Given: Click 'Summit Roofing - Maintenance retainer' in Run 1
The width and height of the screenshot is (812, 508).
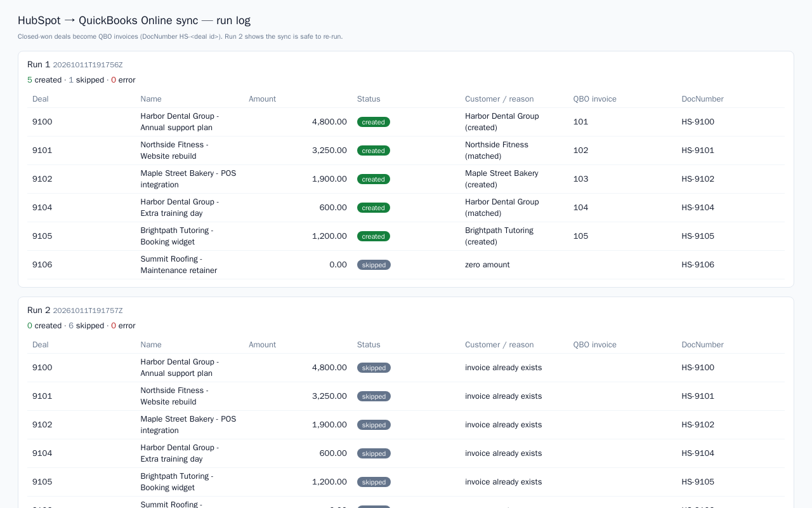Looking at the screenshot, I should [179, 265].
